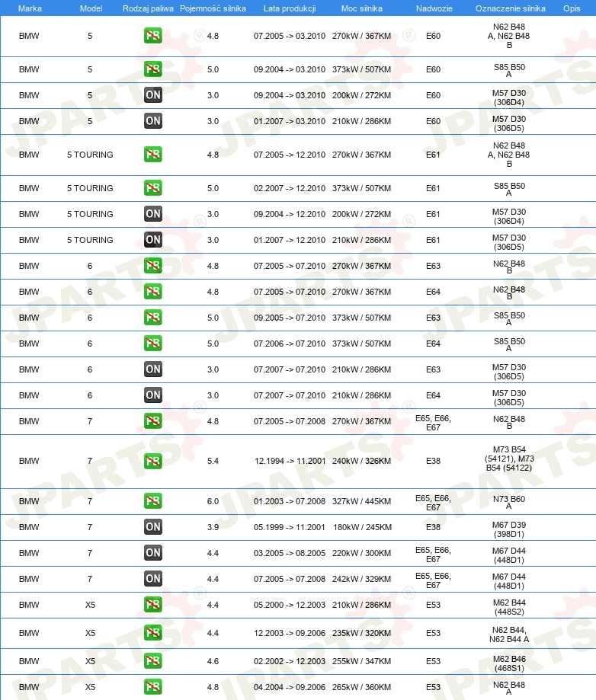Click 07.2007 -> 07.2010 in the E64 row
Screen dimensions: 596x700
(x=290, y=395)
